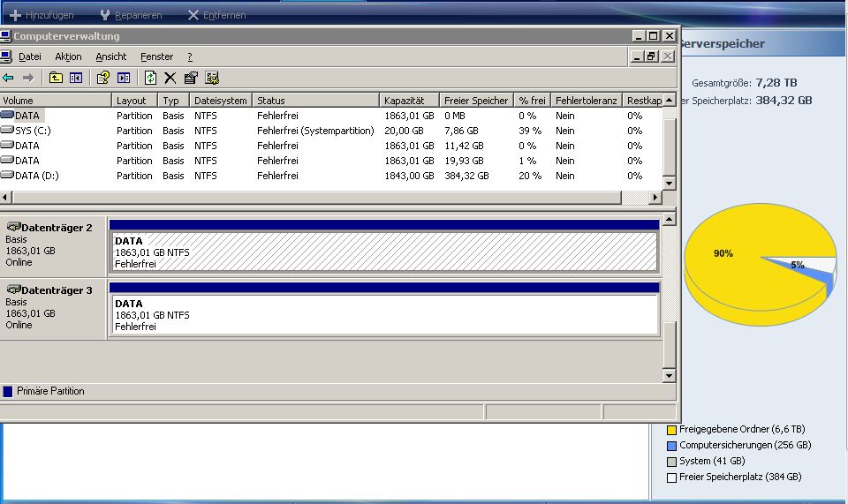Select DATA volume with 19,93 GB free
This screenshot has height=504, width=848.
[x=331, y=161]
